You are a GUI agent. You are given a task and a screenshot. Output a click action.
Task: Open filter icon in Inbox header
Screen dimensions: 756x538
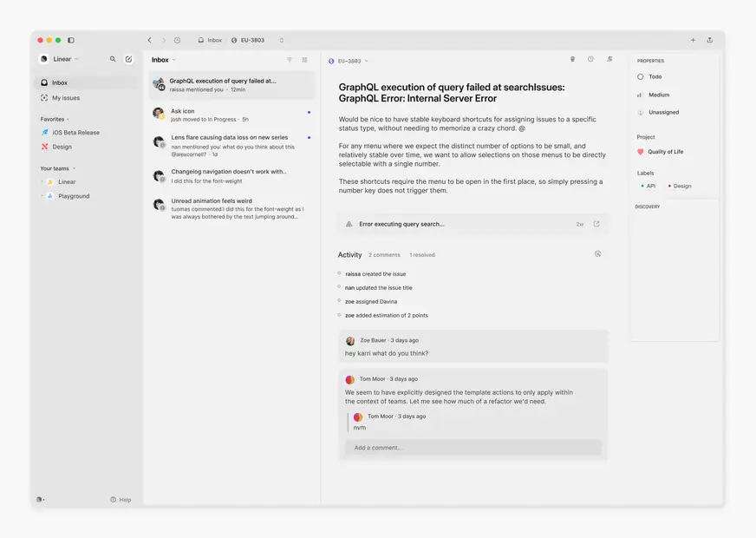(x=290, y=60)
